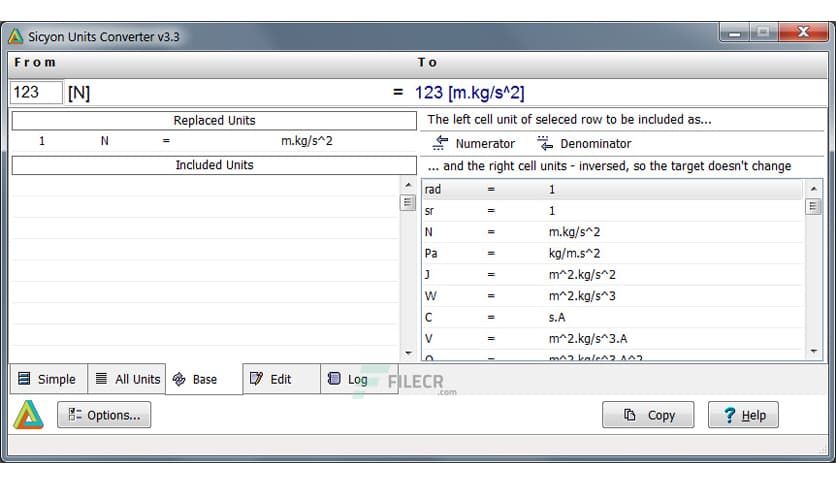836x484 pixels.
Task: Click the result 123 [m.kg/s^2]
Action: (470, 93)
